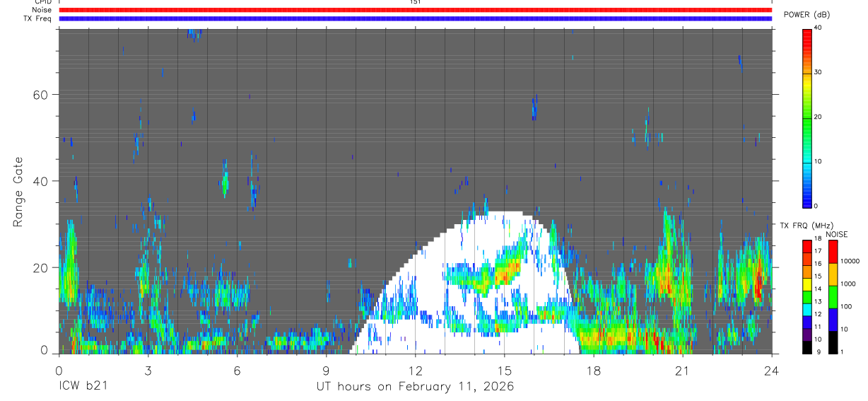Click the UT hour 3 tick label
868x401 pixels.
coord(148,370)
